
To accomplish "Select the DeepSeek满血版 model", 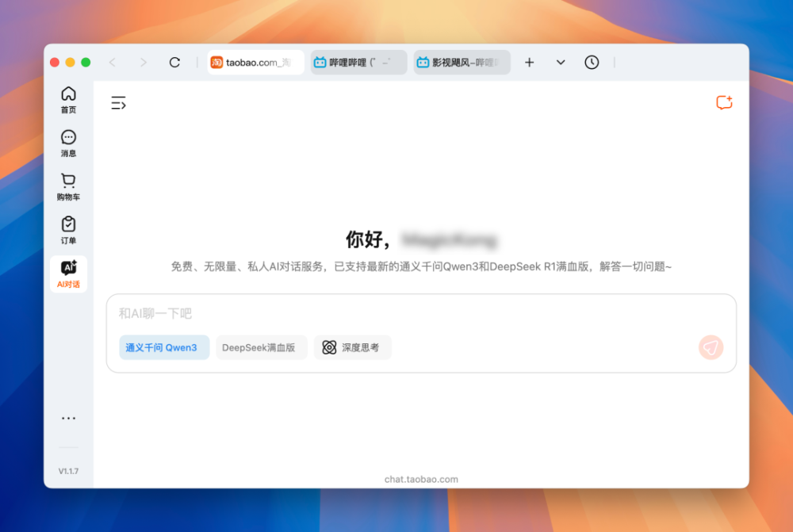I will (262, 347).
